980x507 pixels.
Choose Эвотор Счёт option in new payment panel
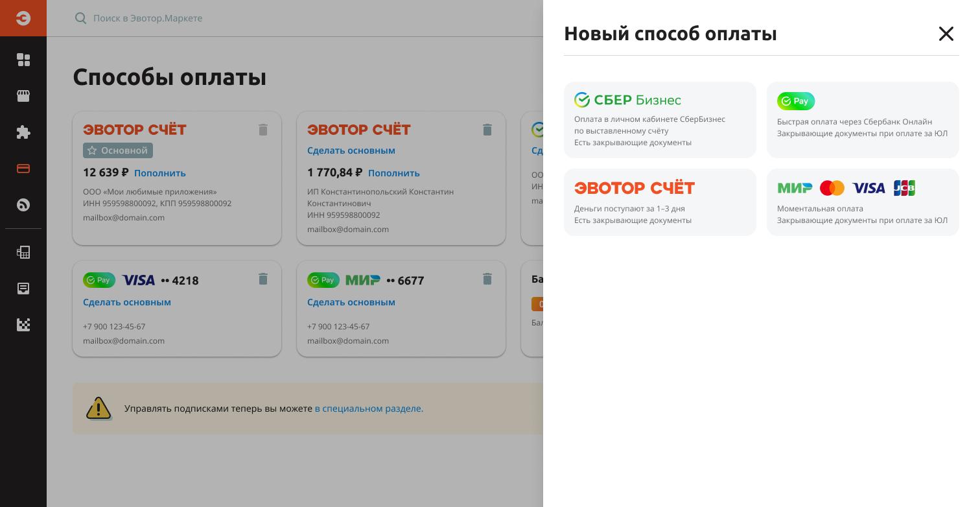click(x=660, y=202)
